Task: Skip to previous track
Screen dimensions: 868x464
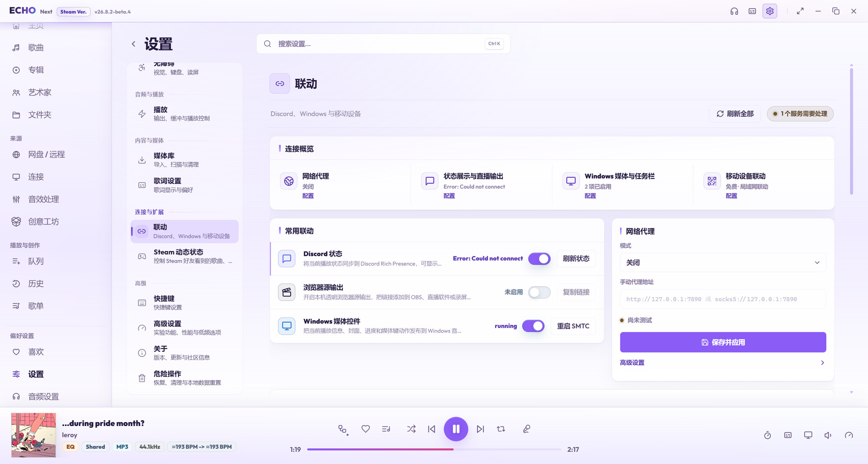Action: 432,429
